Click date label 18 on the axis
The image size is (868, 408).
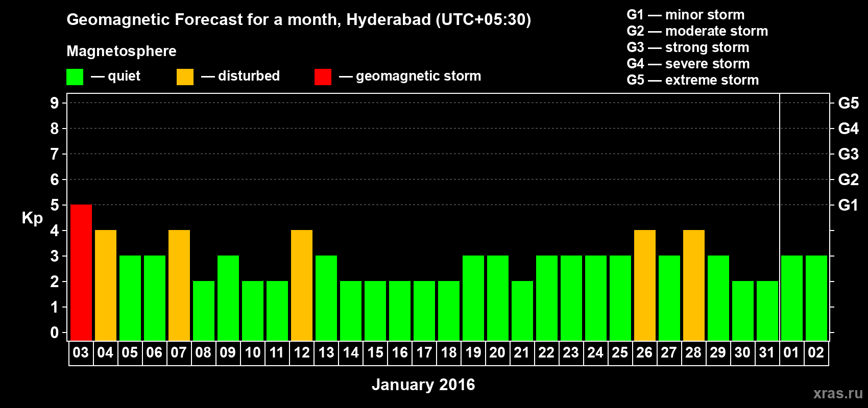click(448, 353)
